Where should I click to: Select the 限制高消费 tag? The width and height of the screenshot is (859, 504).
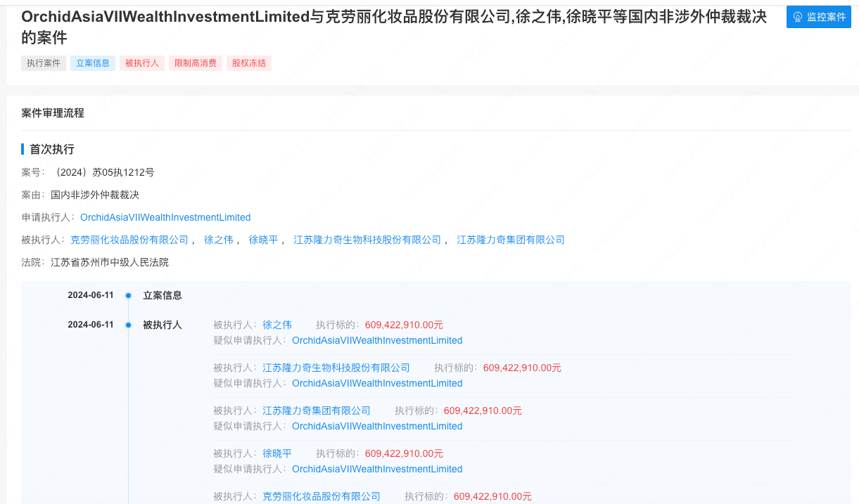(x=196, y=63)
